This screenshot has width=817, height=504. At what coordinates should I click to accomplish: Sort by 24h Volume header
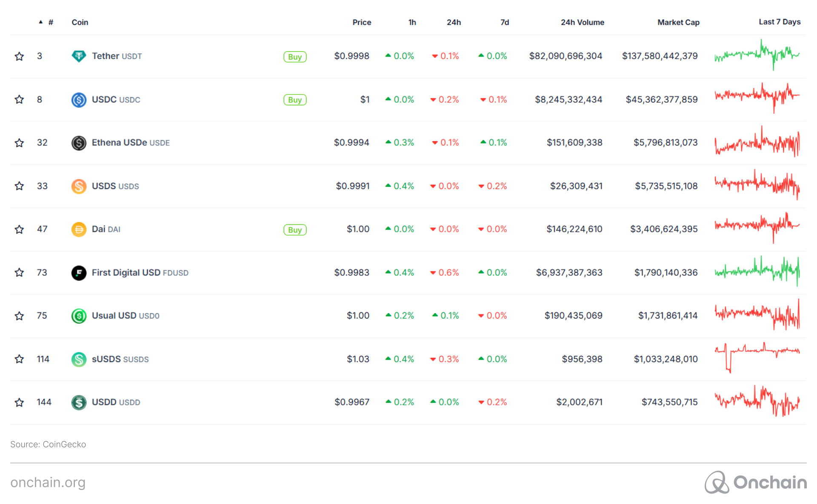[x=583, y=22]
